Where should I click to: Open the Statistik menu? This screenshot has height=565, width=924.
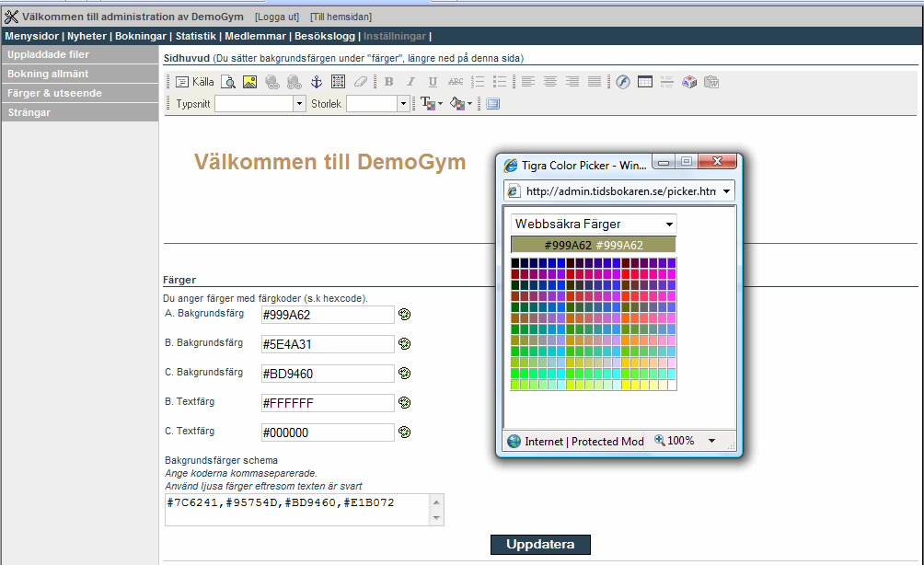coord(196,36)
